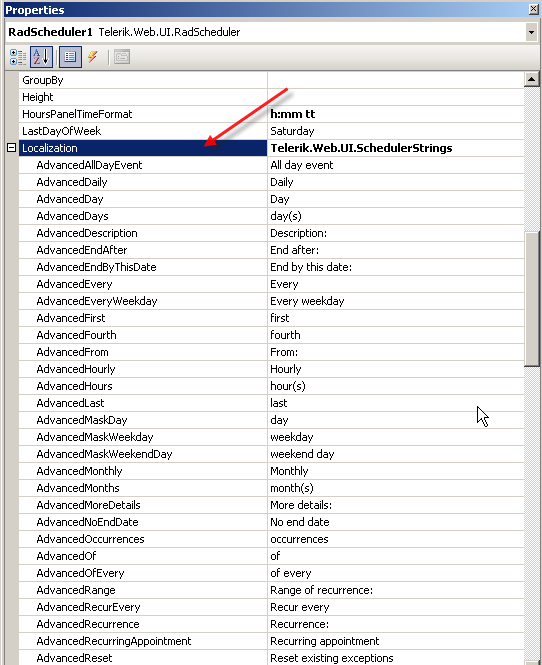Click the 'hour(s)' value cell

pos(396,386)
